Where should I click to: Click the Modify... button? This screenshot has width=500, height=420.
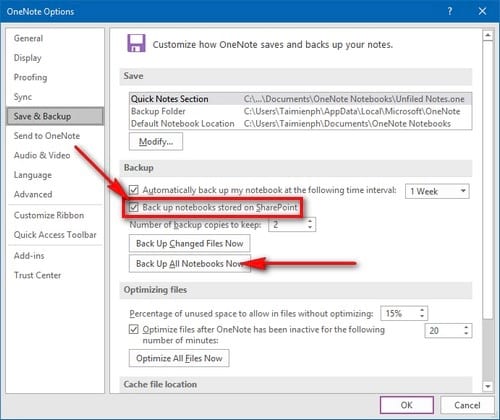(x=156, y=142)
